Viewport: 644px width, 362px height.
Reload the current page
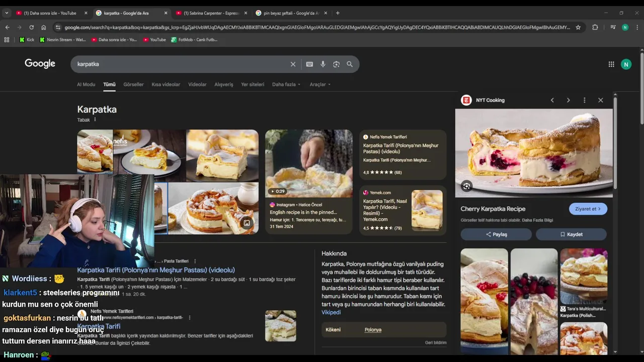31,27
